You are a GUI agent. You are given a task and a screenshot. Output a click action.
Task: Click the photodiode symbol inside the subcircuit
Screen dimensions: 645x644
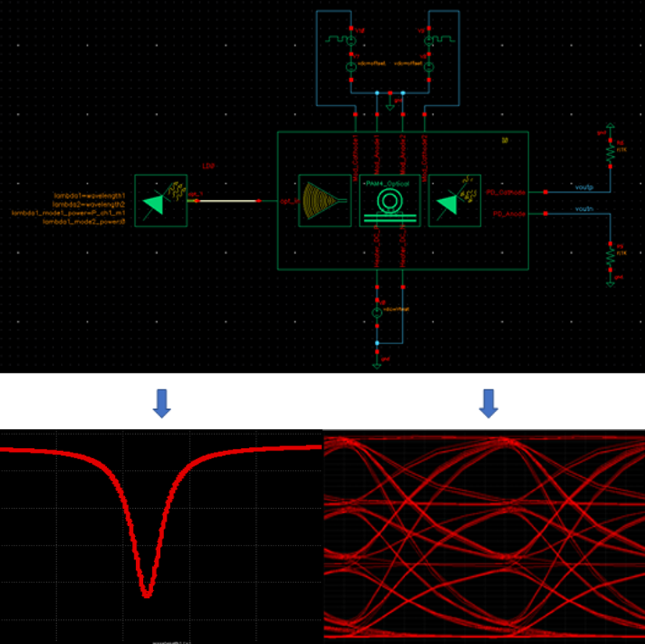(454, 200)
